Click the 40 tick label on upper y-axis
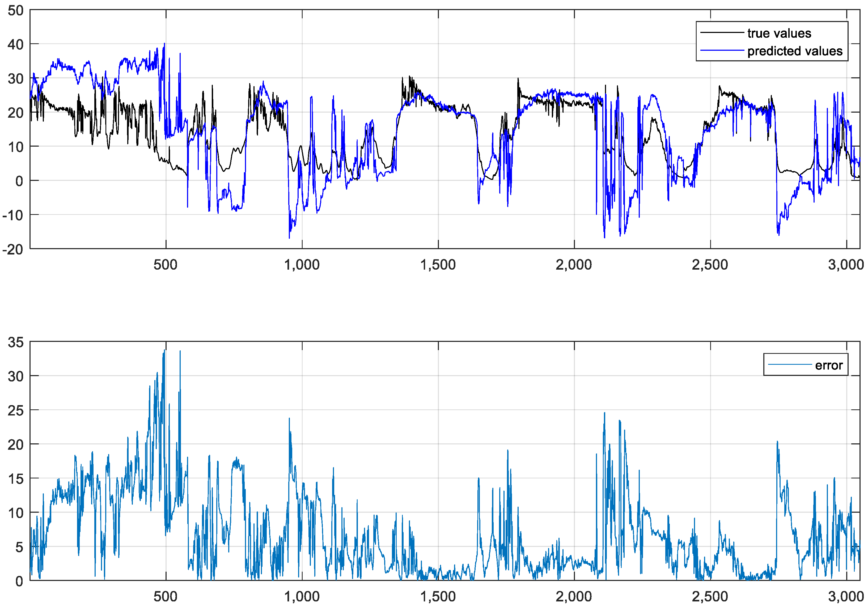This screenshot has height=607, width=868. (15, 45)
